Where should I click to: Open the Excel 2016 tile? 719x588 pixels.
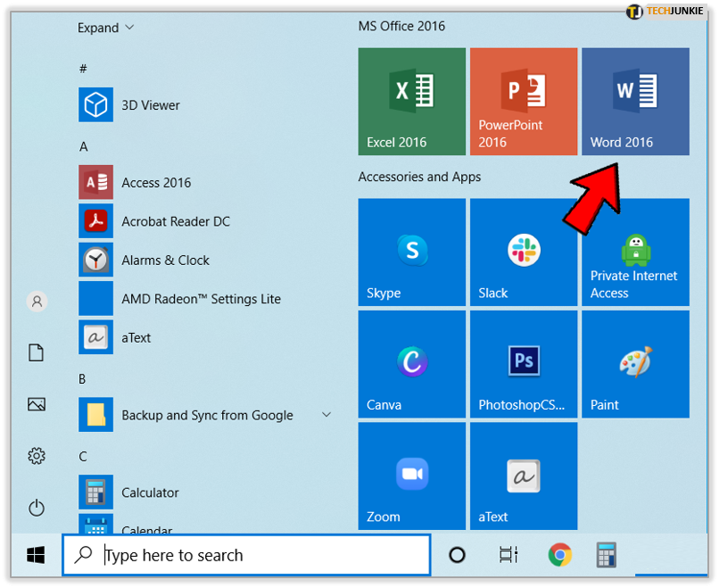(x=412, y=102)
